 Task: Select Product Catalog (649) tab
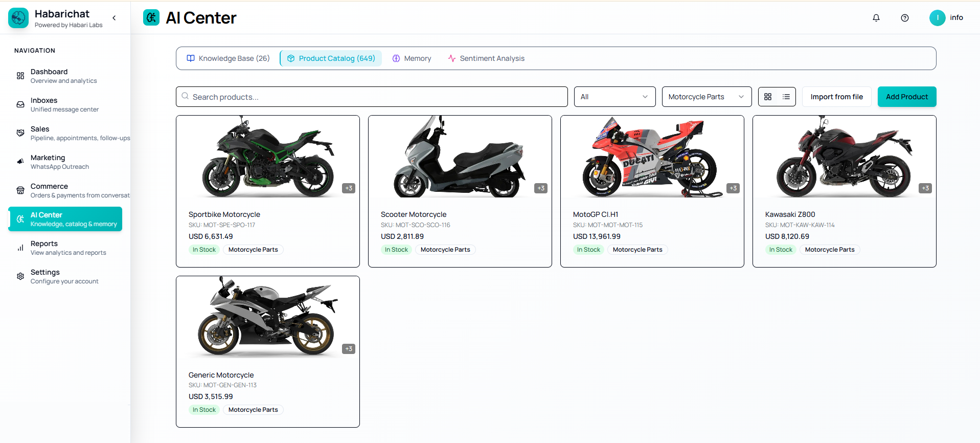coord(331,58)
